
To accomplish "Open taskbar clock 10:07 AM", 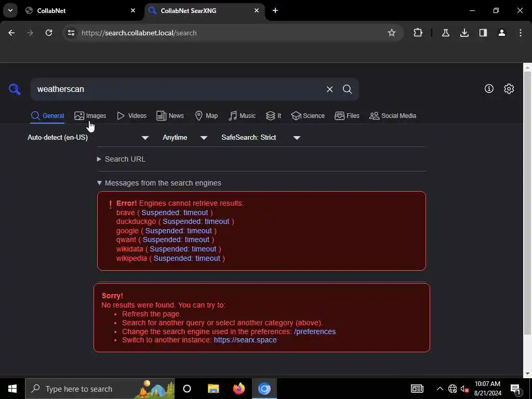I will coord(487,389).
